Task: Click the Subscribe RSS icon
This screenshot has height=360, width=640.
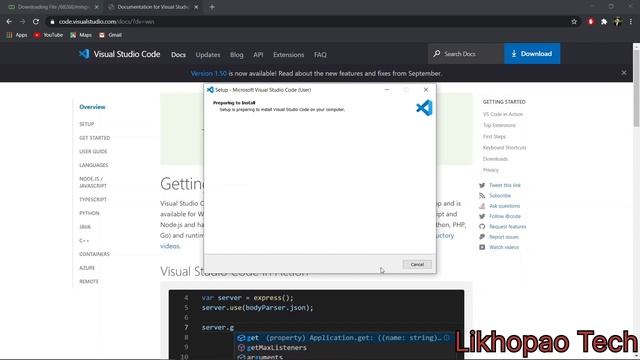Action: click(x=482, y=196)
